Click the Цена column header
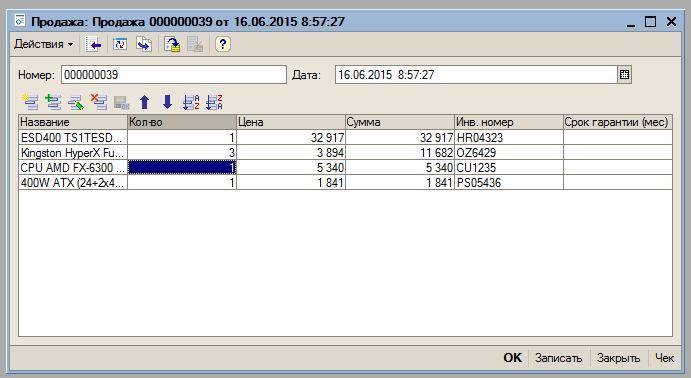 tap(291, 122)
